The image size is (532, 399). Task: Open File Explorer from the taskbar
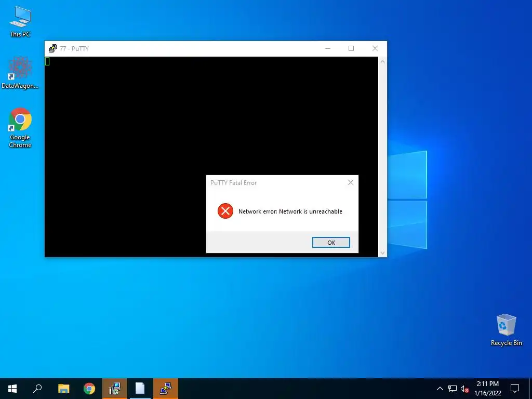[63, 389]
